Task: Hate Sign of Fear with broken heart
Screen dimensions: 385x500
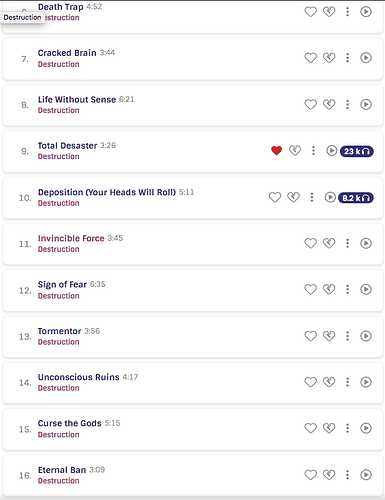Action: pos(329,289)
